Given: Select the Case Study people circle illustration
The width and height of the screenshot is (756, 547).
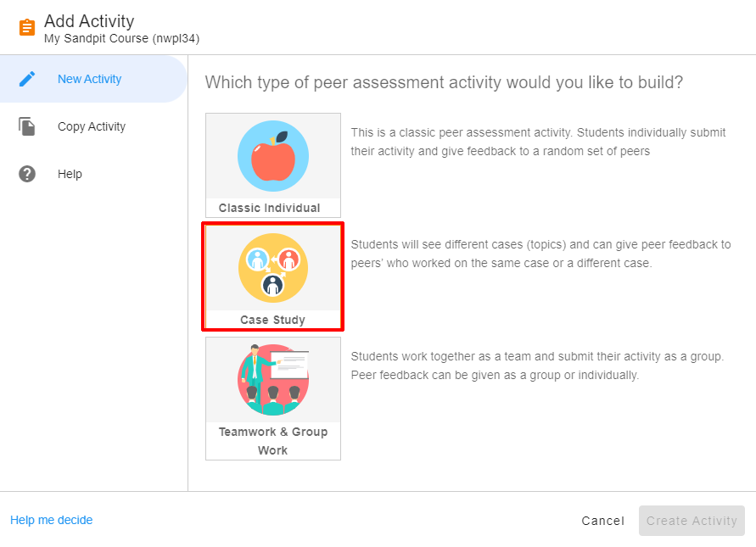Looking at the screenshot, I should click(272, 268).
